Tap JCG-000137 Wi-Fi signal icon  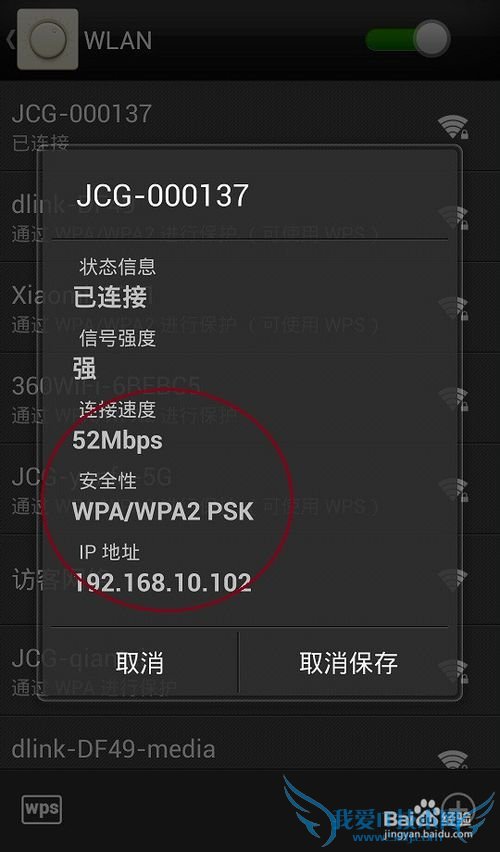tap(453, 127)
